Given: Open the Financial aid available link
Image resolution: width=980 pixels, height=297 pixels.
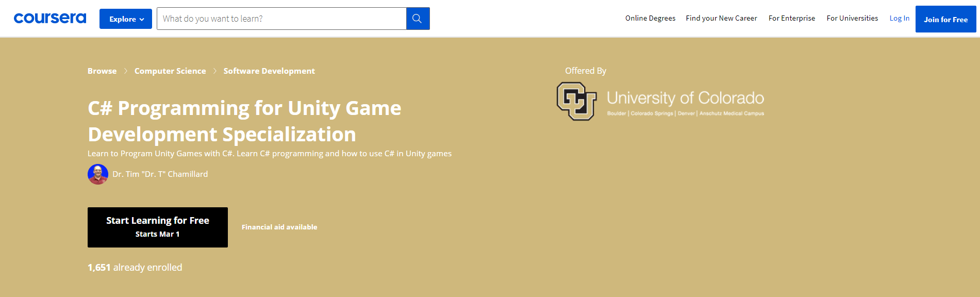Looking at the screenshot, I should 279,227.
